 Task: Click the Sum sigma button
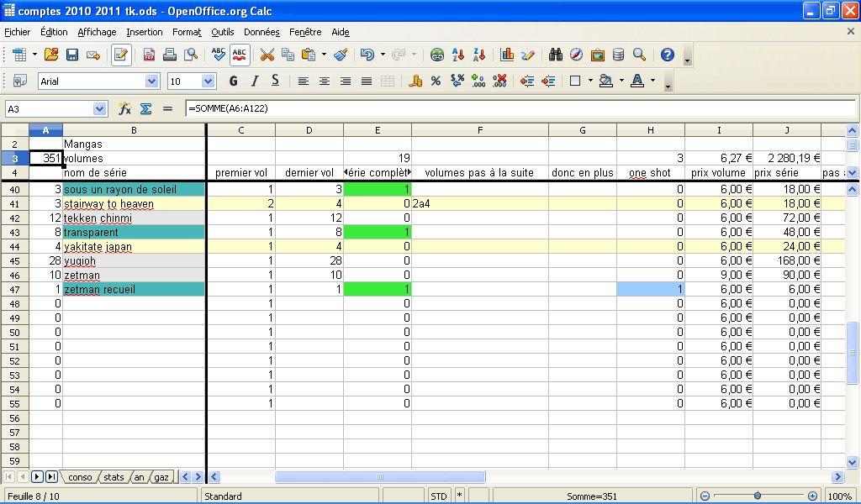coord(145,108)
